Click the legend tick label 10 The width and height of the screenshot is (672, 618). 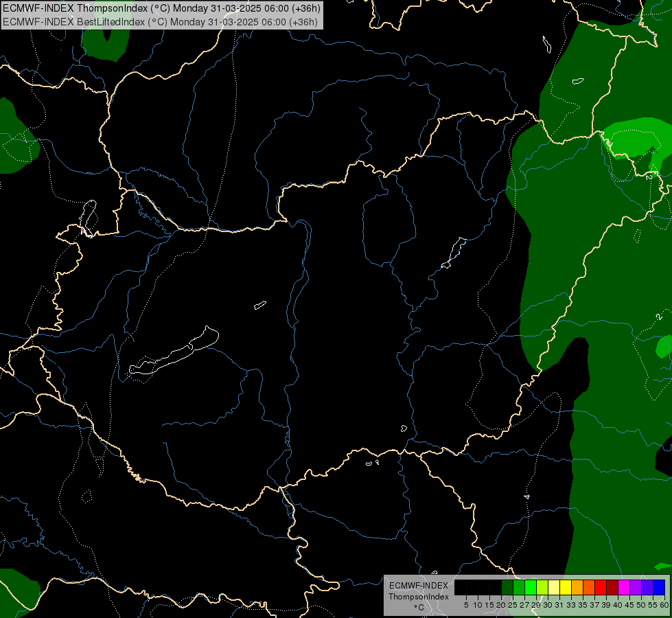[x=478, y=605]
